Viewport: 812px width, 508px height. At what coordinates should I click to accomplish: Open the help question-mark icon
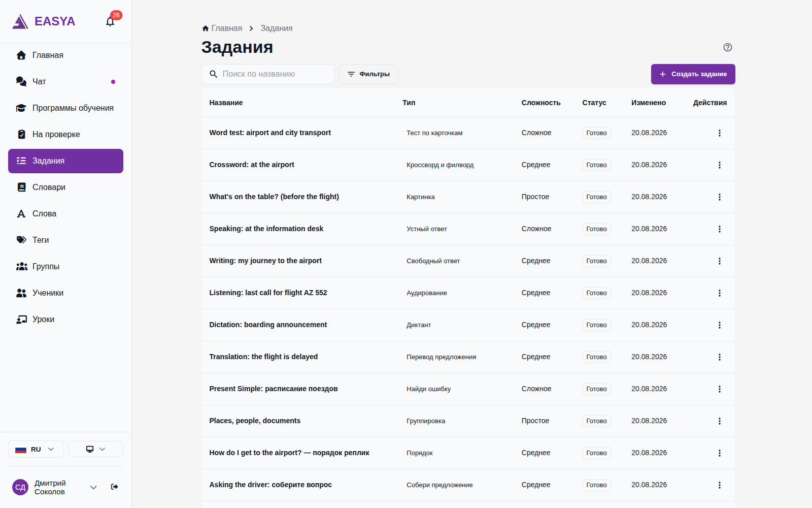point(727,47)
